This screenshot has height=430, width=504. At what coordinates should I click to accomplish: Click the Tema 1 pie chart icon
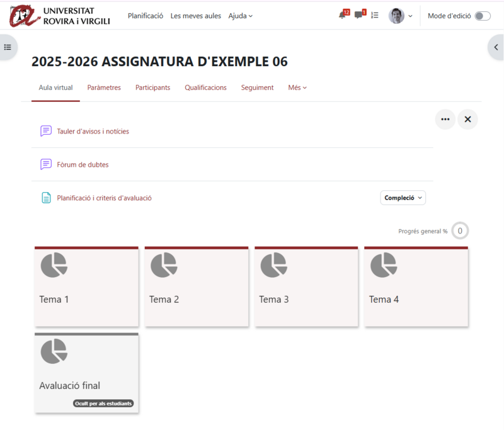pyautogui.click(x=54, y=264)
